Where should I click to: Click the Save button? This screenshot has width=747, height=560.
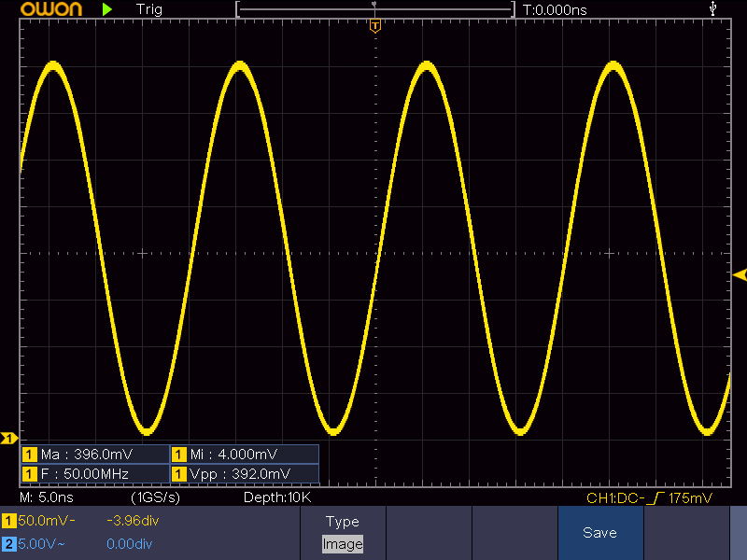[x=599, y=533]
